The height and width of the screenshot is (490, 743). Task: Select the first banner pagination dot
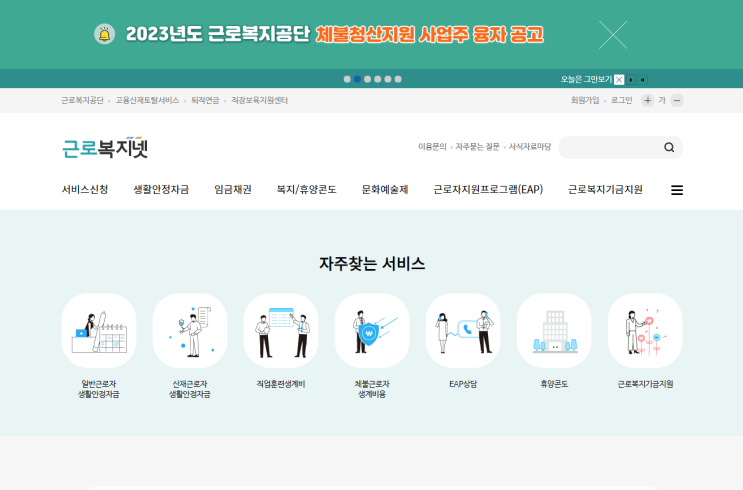coord(347,79)
